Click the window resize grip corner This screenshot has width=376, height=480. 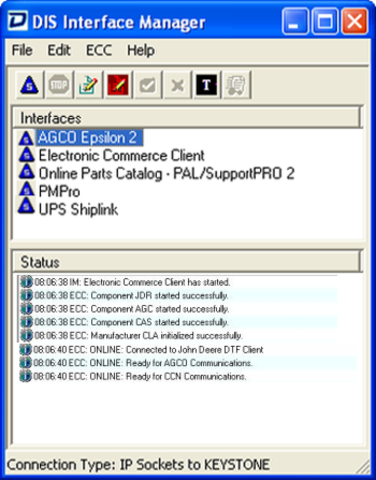[363, 466]
